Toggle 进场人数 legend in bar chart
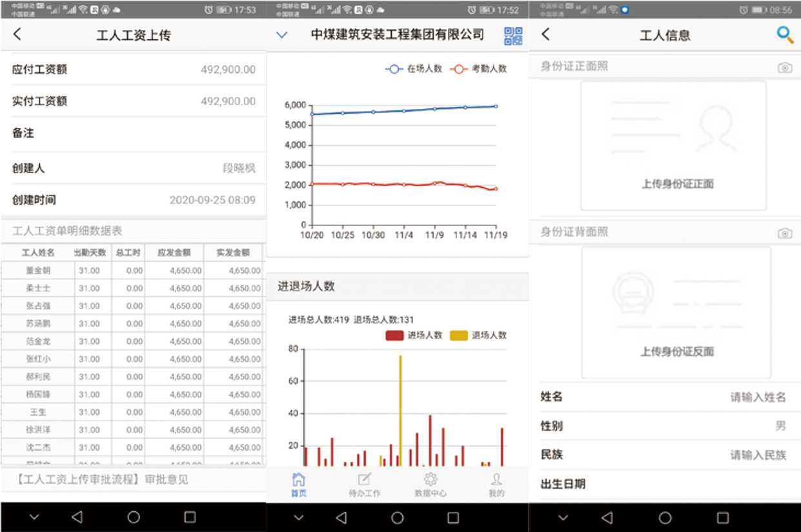The height and width of the screenshot is (532, 801). 414,335
